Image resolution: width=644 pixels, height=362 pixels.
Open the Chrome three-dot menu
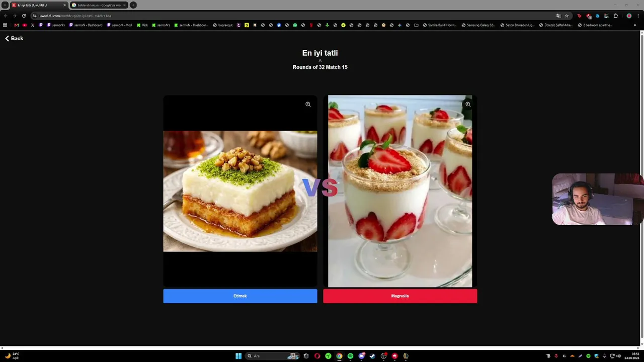tap(638, 16)
